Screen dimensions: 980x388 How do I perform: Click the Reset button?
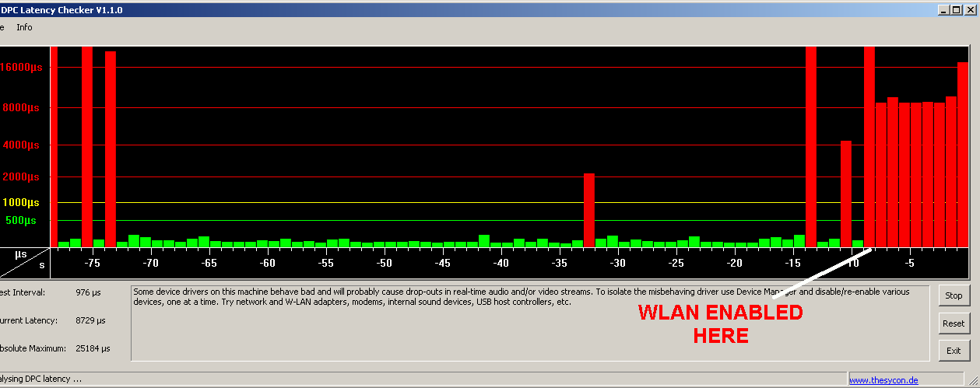tap(954, 323)
